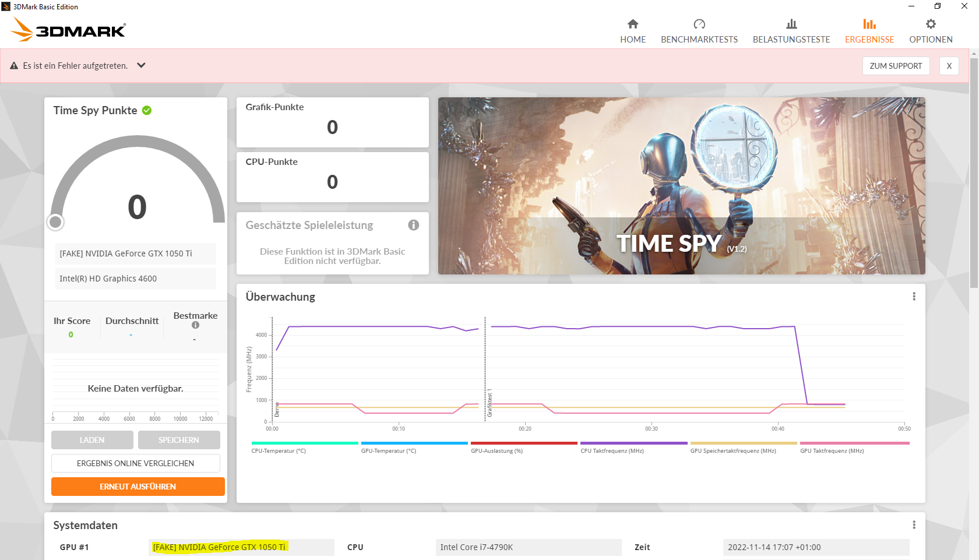Click the Grafiktest 1 marker line in chart
Image resolution: width=979 pixels, height=560 pixels.
(x=485, y=369)
